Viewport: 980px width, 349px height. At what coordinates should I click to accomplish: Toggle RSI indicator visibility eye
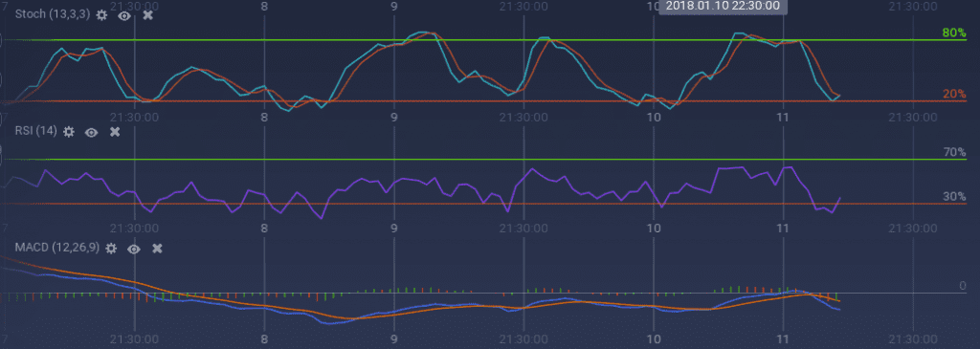click(x=91, y=132)
